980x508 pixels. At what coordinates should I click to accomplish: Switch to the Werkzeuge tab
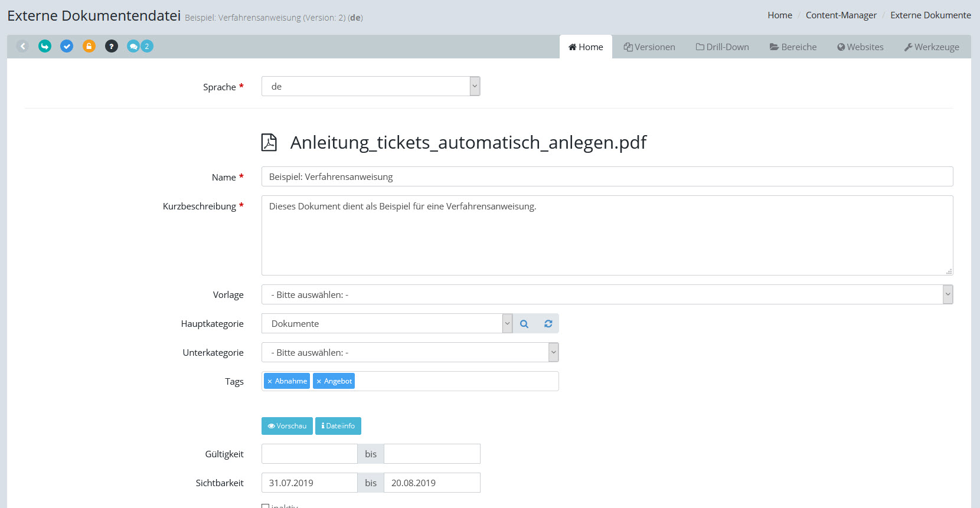pyautogui.click(x=932, y=47)
